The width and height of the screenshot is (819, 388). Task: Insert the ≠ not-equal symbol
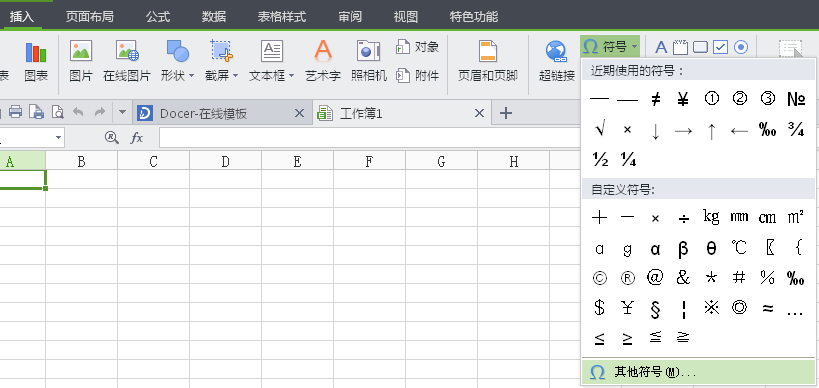pyautogui.click(x=656, y=99)
